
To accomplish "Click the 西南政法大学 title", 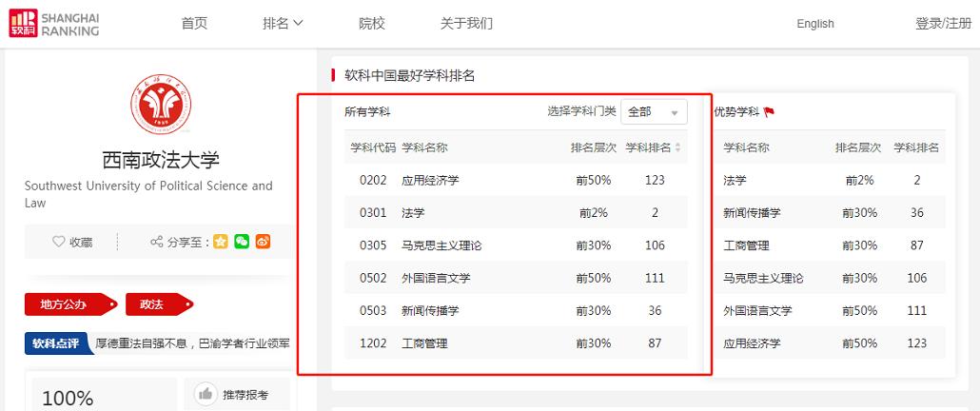I will click(x=161, y=161).
